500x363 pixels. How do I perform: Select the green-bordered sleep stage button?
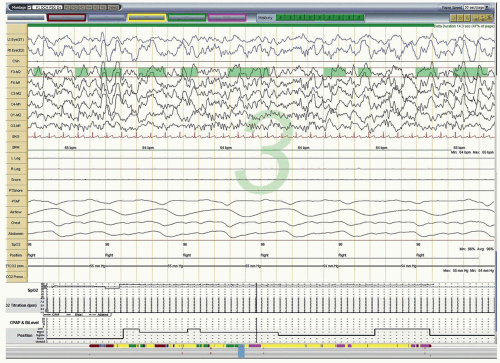(x=187, y=18)
